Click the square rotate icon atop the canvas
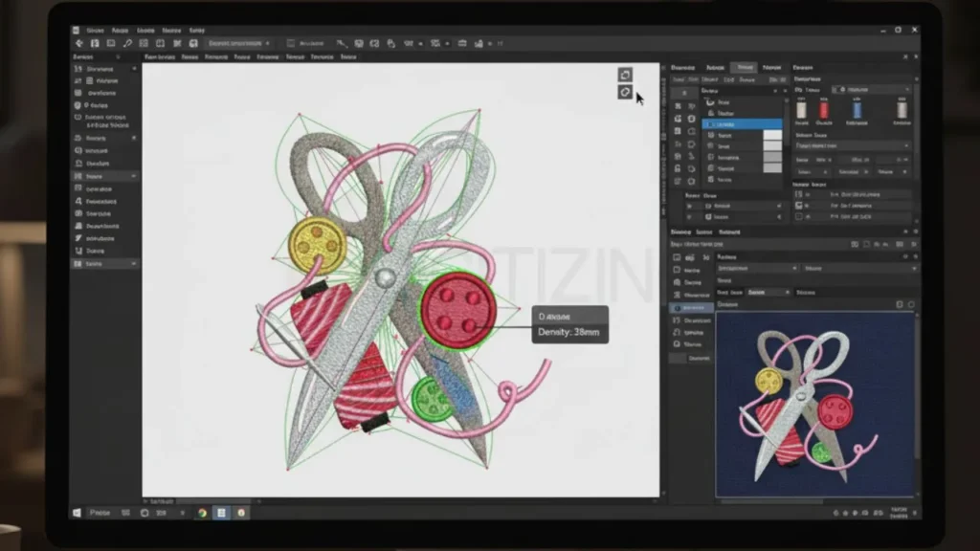The height and width of the screenshot is (551, 980). tap(625, 75)
